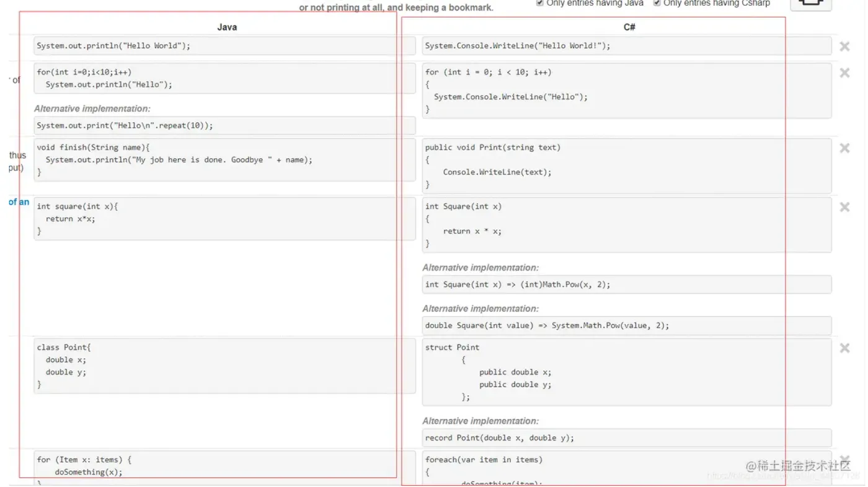The height and width of the screenshot is (487, 868).
Task: Click the C# column header
Action: [x=629, y=27]
